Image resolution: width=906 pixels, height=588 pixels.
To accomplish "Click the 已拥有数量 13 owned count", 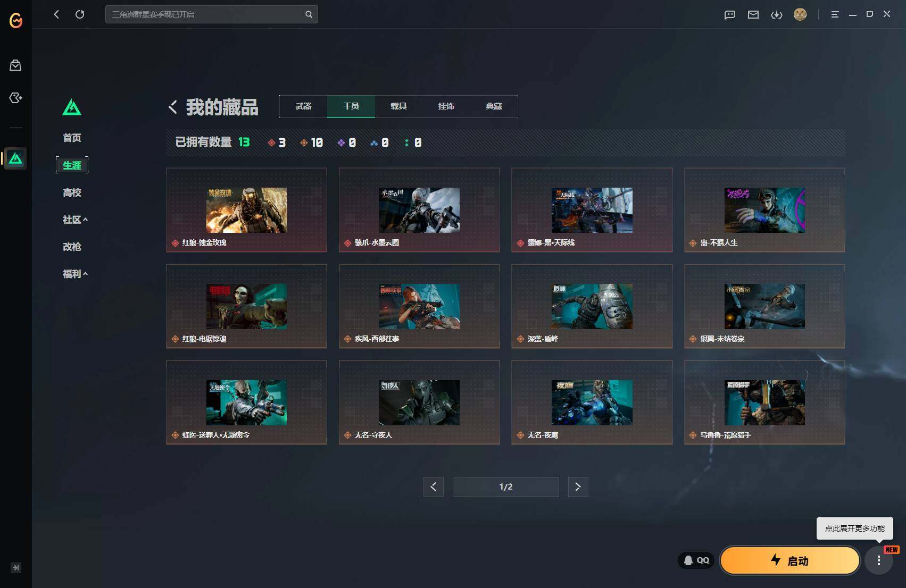I will click(212, 142).
